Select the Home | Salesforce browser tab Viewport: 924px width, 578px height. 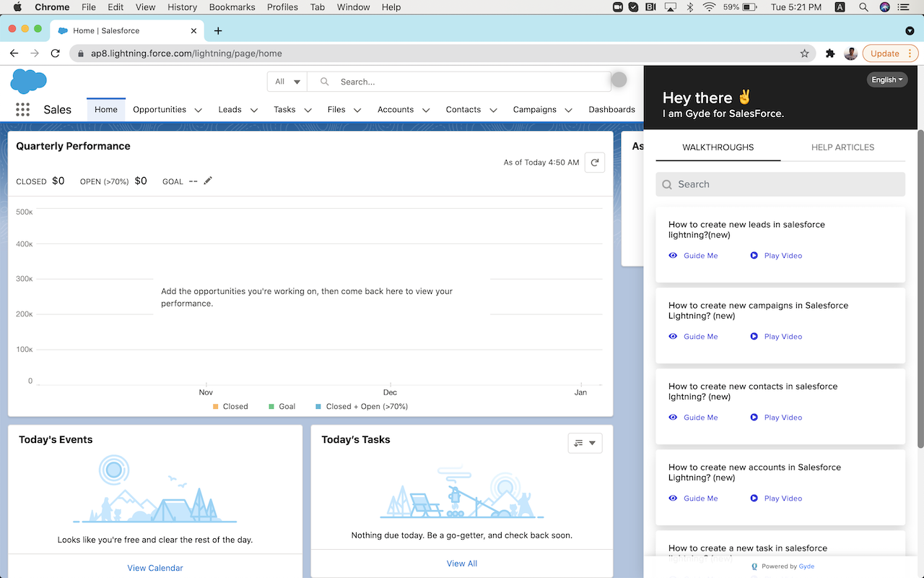[x=126, y=30]
